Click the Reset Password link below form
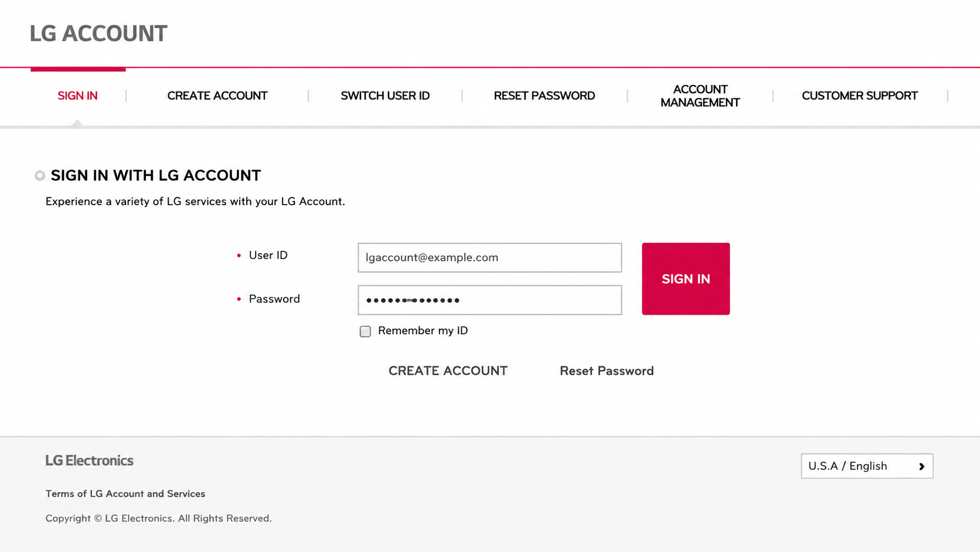Image resolution: width=980 pixels, height=552 pixels. pos(607,371)
